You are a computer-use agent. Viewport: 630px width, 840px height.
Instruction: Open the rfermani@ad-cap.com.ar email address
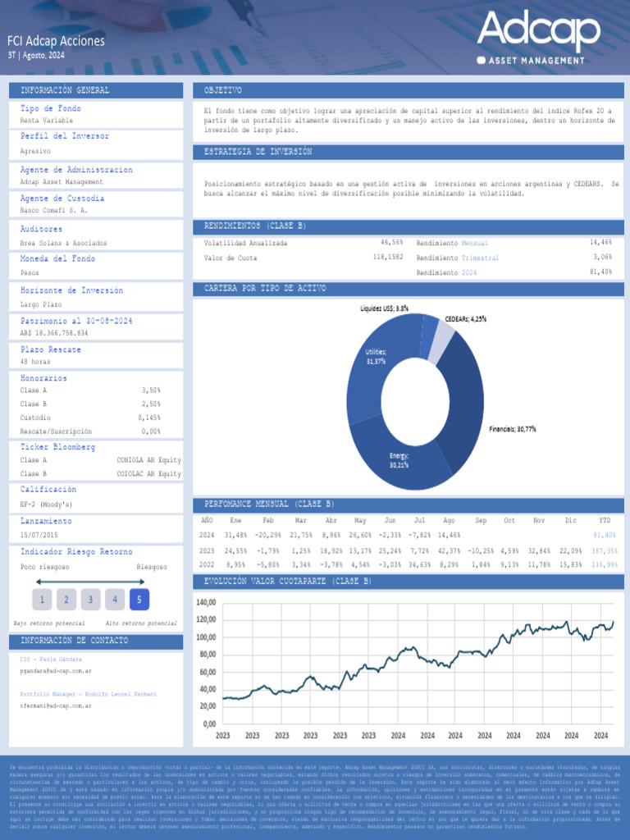pos(56,705)
